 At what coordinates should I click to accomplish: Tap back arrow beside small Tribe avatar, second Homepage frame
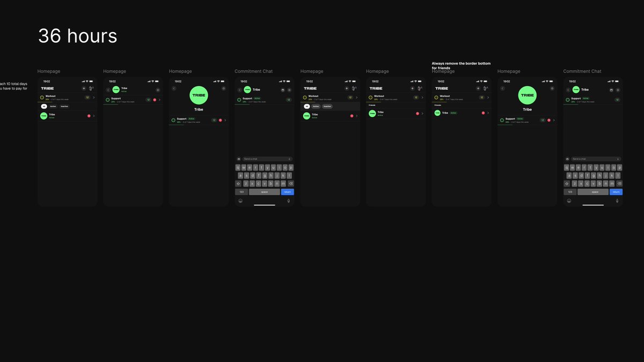[108, 90]
